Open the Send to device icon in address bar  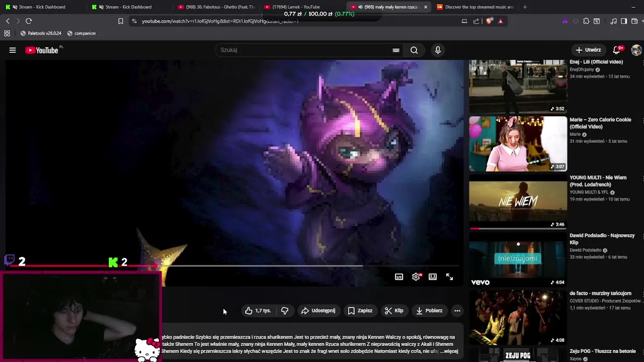(x=464, y=21)
